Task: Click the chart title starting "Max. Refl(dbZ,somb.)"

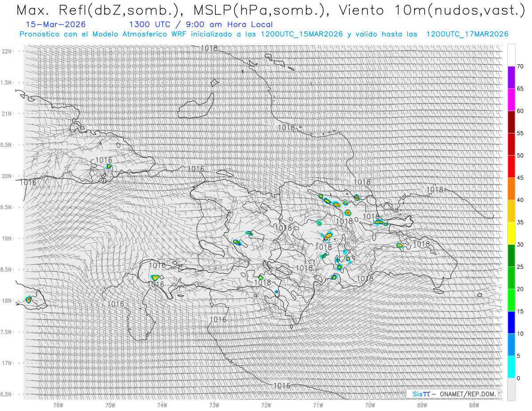Action: (x=270, y=11)
